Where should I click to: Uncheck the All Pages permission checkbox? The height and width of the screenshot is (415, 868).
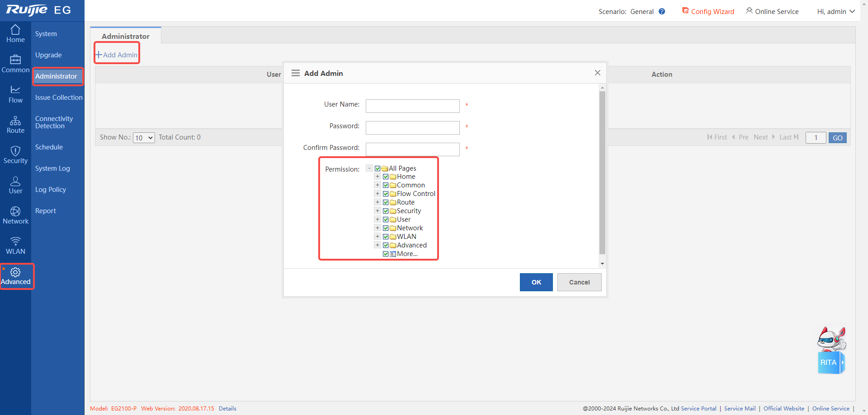377,168
